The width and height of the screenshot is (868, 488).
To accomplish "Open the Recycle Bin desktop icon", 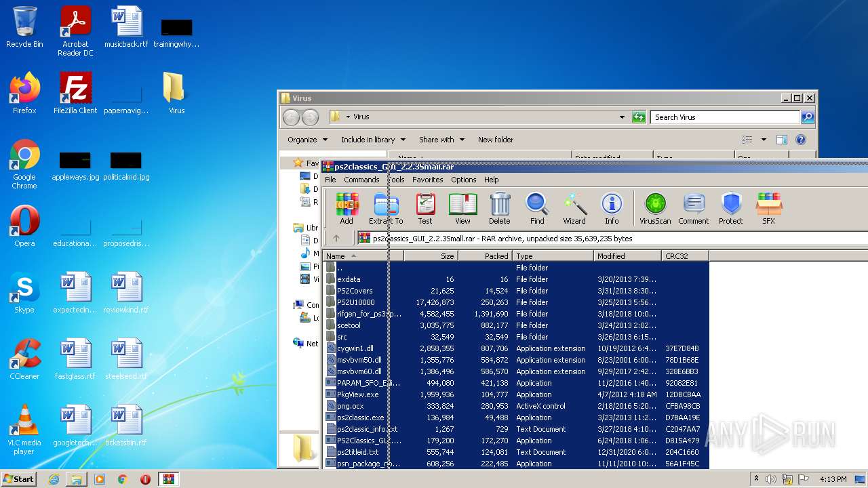I will (x=24, y=27).
